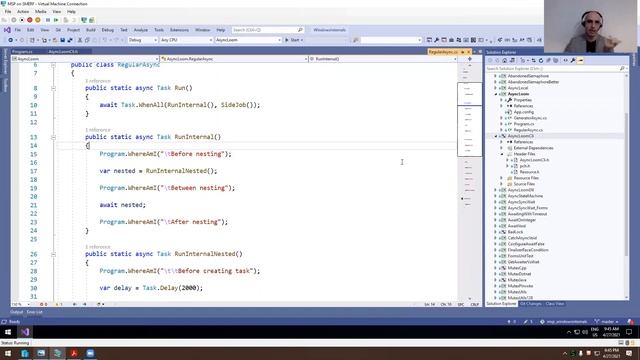640x360 pixels.
Task: Click the master branch status bar item
Action: pos(606,322)
